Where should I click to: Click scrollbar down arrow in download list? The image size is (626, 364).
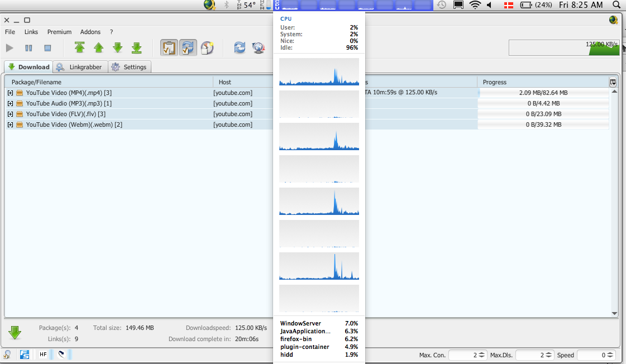(x=614, y=314)
